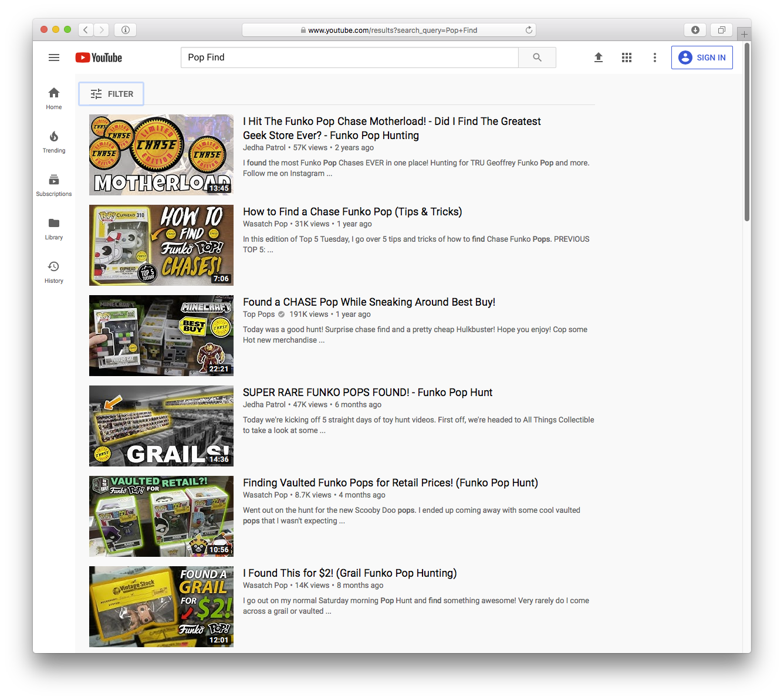The width and height of the screenshot is (784, 700).
Task: Visit the Top Pops channel
Action: [x=259, y=315]
